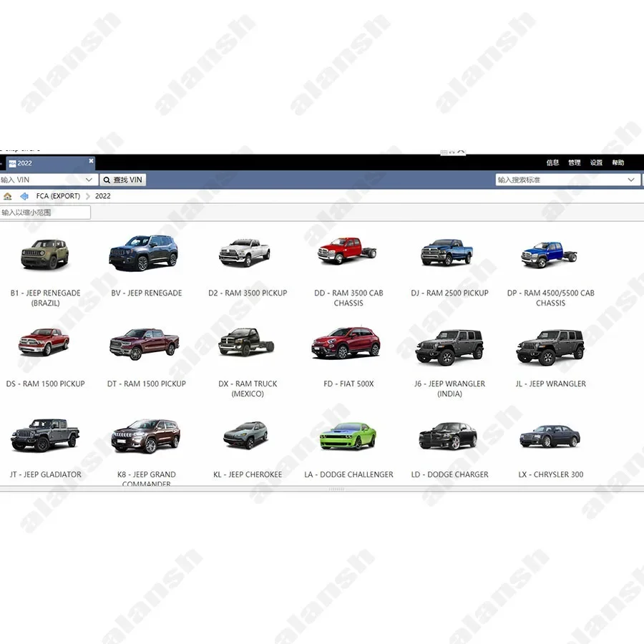Click the 'FD - FIAT 500X' label
This screenshot has height=644, width=644.
tap(348, 384)
